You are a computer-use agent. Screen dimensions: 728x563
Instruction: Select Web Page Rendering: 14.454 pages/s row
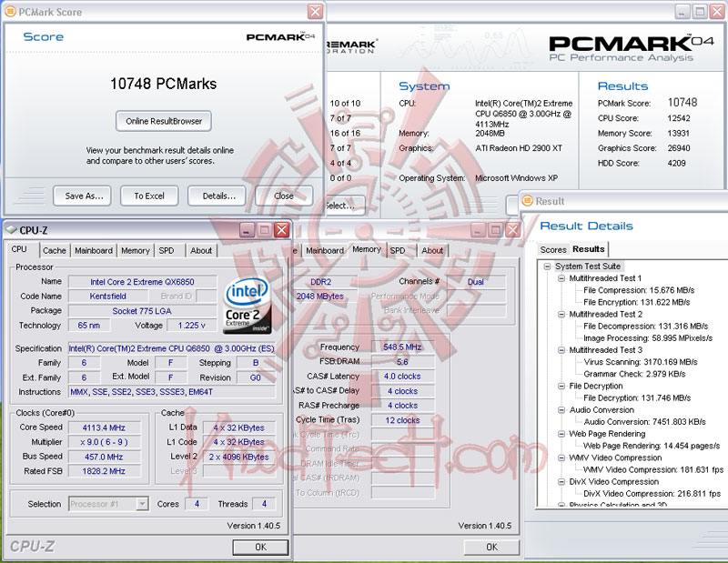point(652,446)
